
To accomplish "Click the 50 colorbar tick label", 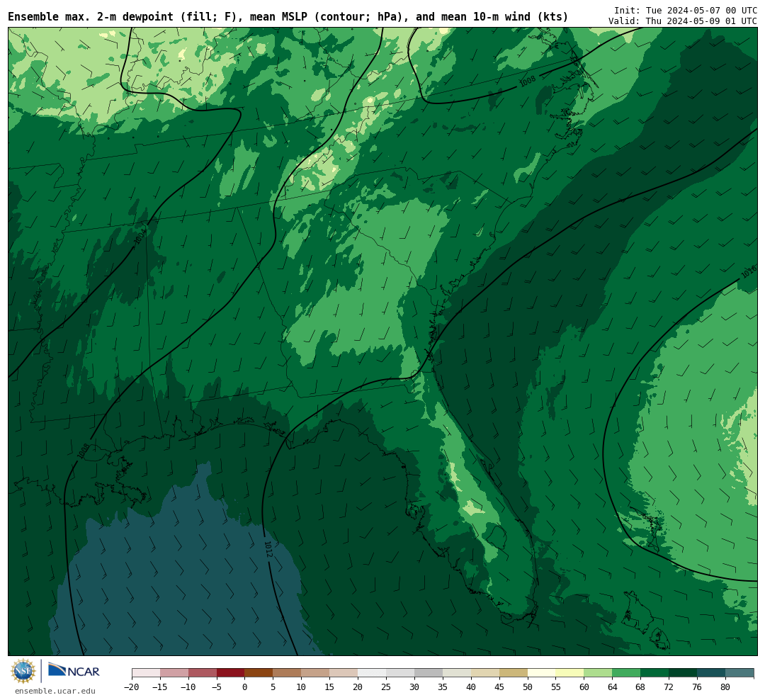I will [528, 687].
